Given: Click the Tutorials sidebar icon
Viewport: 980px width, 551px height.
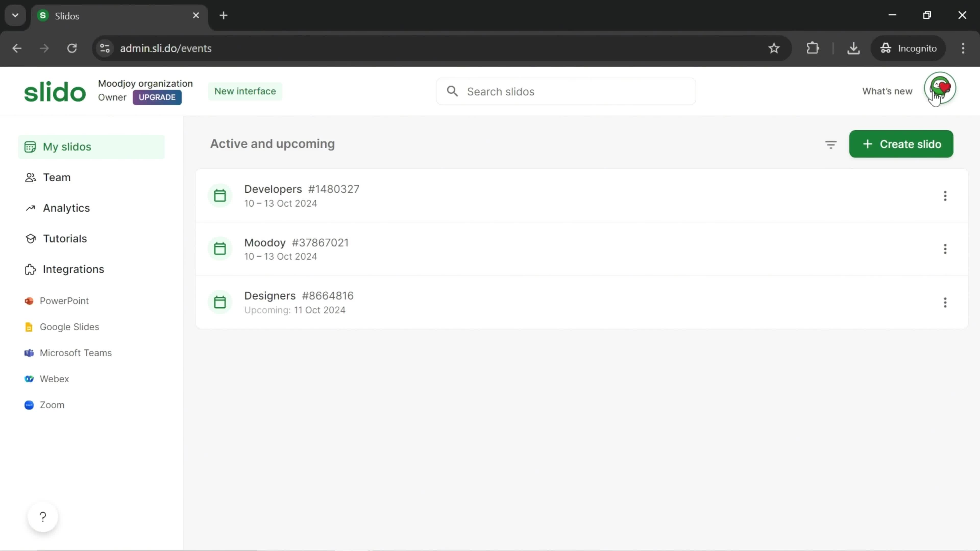Looking at the screenshot, I should click(30, 238).
